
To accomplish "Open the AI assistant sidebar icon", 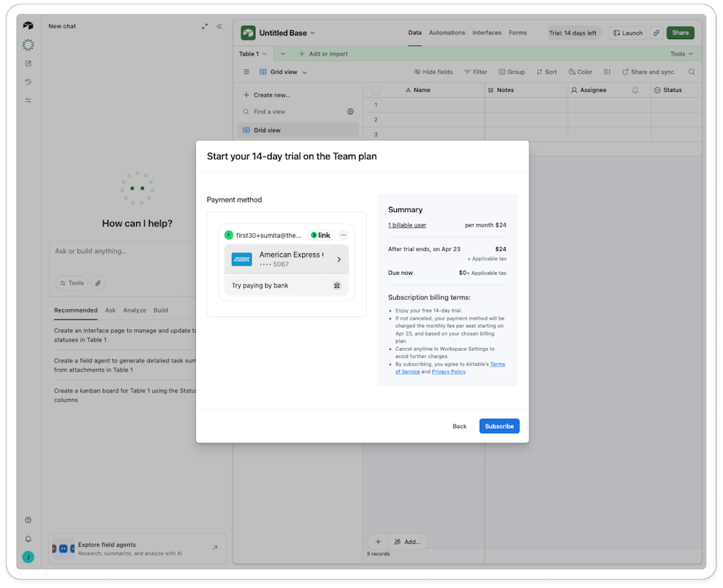I will 28,45.
